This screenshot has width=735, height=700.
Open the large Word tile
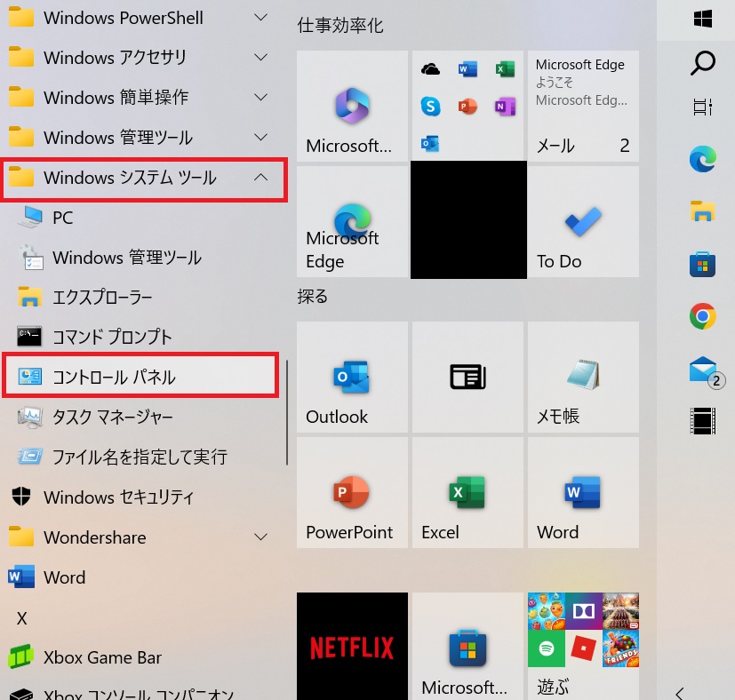[583, 492]
